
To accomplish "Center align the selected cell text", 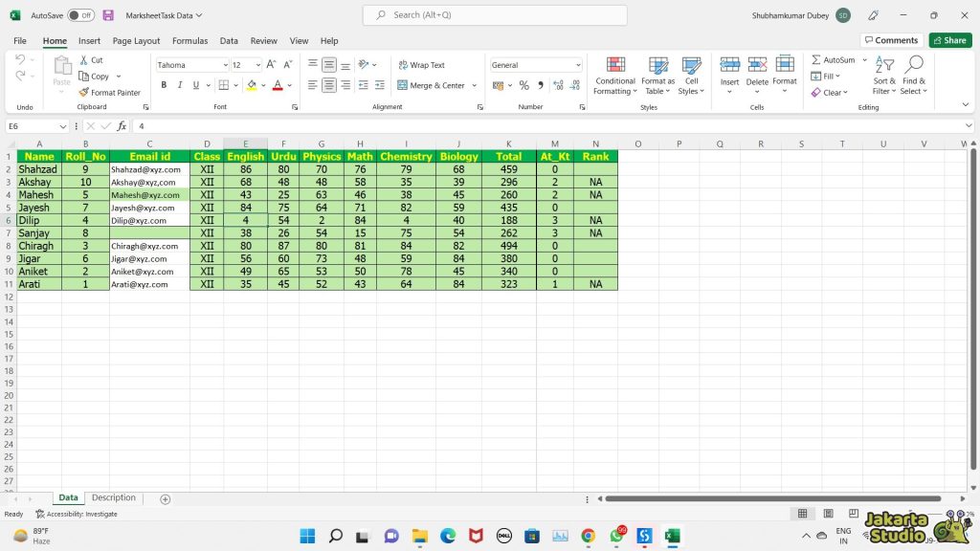I will (329, 85).
